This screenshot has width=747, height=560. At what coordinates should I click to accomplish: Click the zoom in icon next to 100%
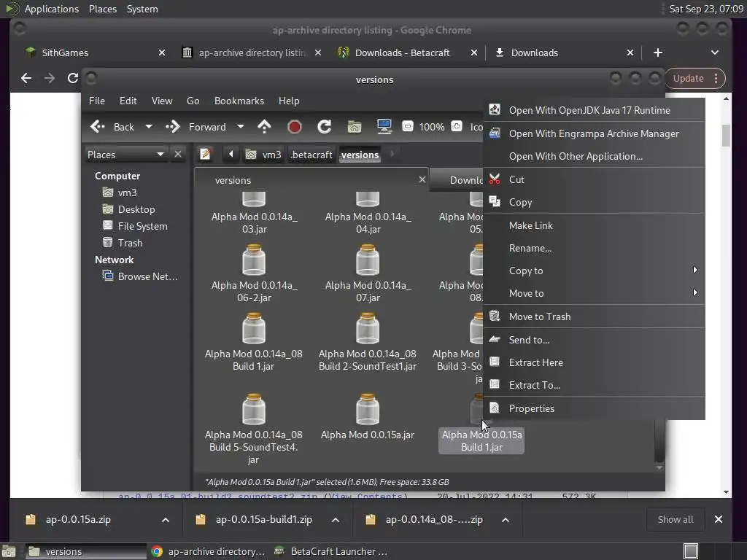pos(457,126)
